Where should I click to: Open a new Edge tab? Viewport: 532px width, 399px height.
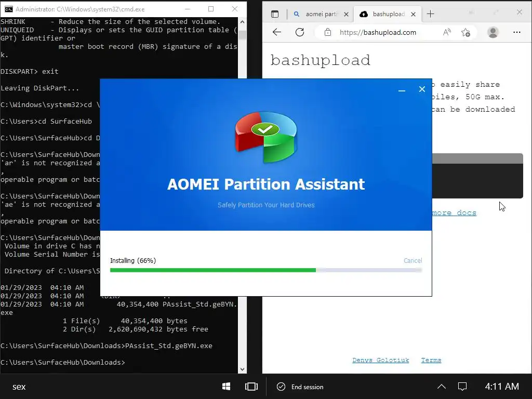coord(430,14)
